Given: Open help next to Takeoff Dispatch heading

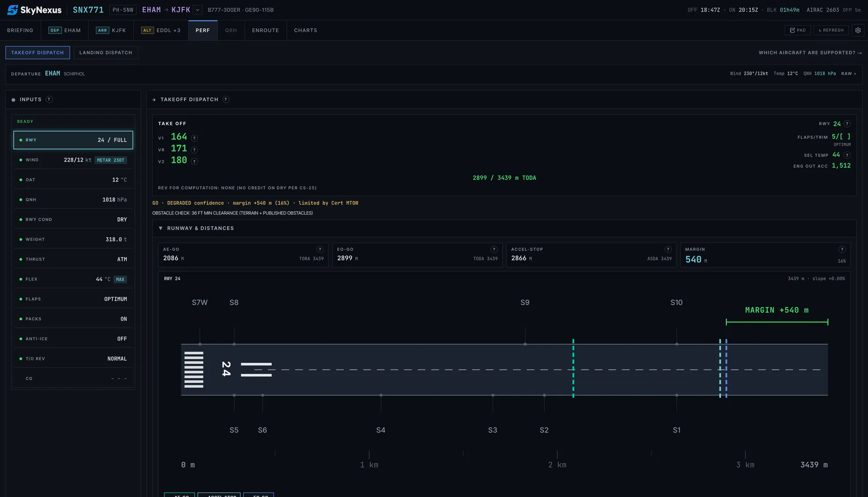Looking at the screenshot, I should pos(226,99).
